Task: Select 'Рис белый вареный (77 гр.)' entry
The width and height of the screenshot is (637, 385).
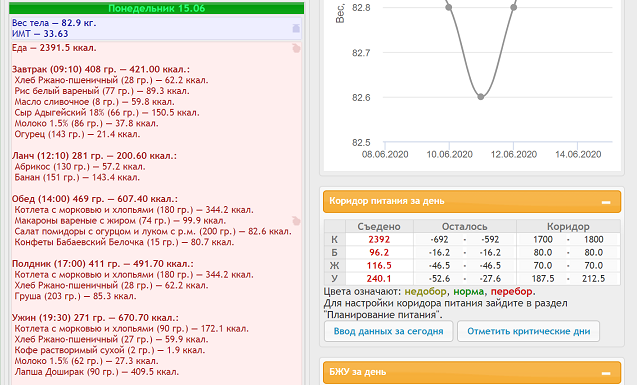Action: click(102, 91)
